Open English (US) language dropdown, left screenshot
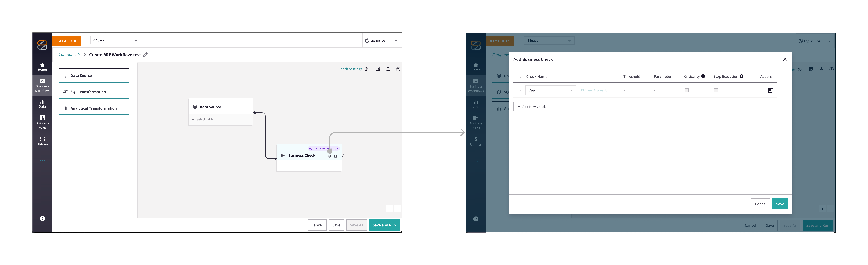 (x=381, y=41)
